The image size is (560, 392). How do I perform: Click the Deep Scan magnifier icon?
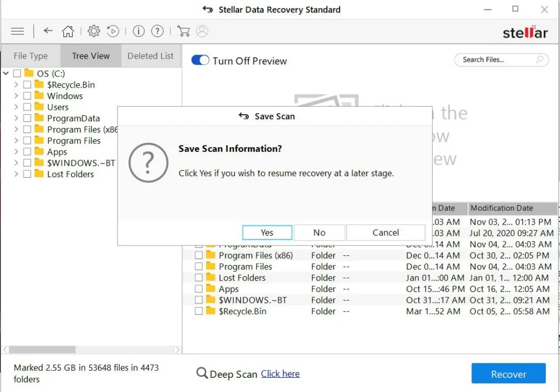tap(202, 373)
